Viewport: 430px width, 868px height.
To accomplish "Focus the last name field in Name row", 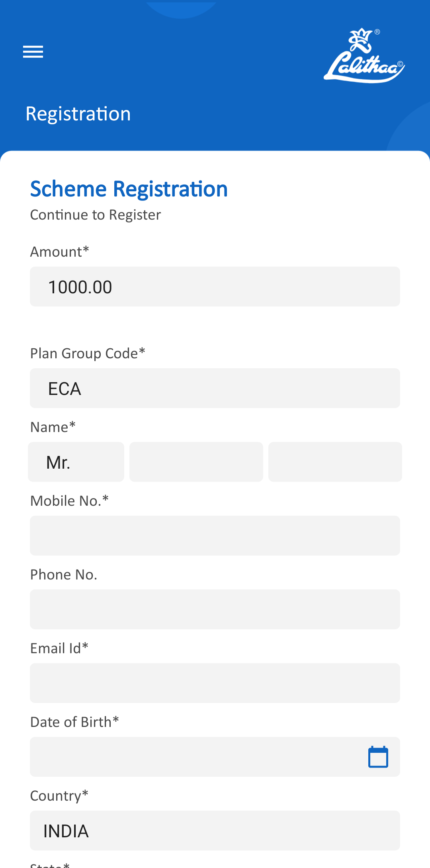I will click(335, 462).
